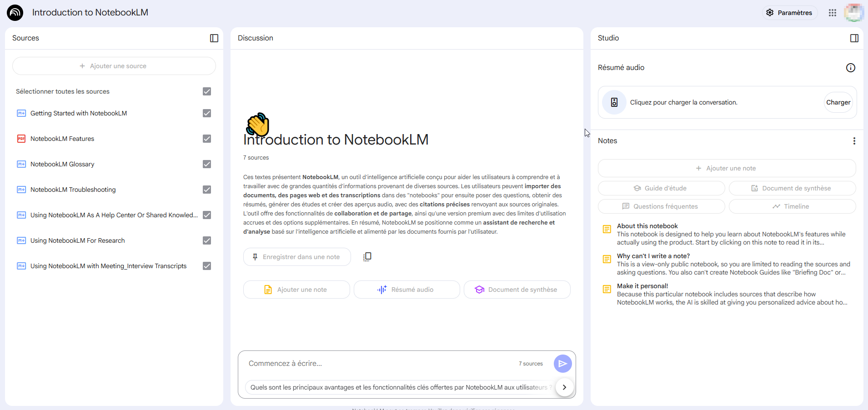The width and height of the screenshot is (868, 410).
Task: Click Charger to load audio conversation
Action: pyautogui.click(x=838, y=102)
